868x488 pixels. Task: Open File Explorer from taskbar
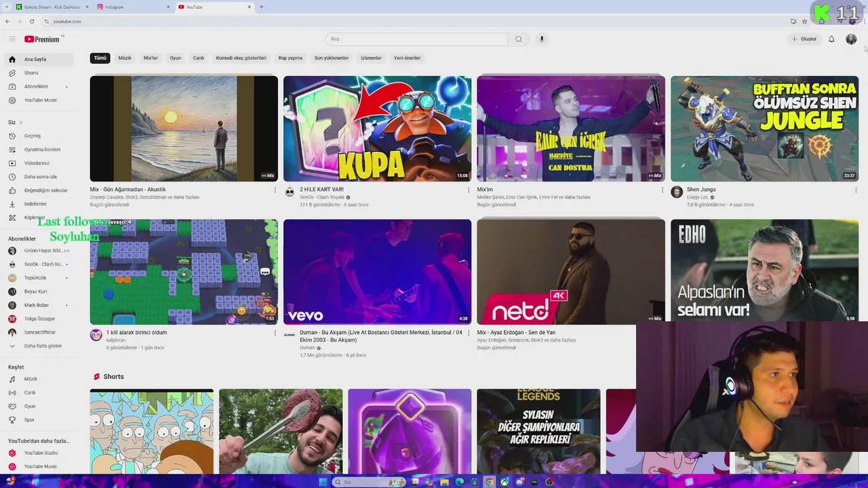pyautogui.click(x=444, y=482)
